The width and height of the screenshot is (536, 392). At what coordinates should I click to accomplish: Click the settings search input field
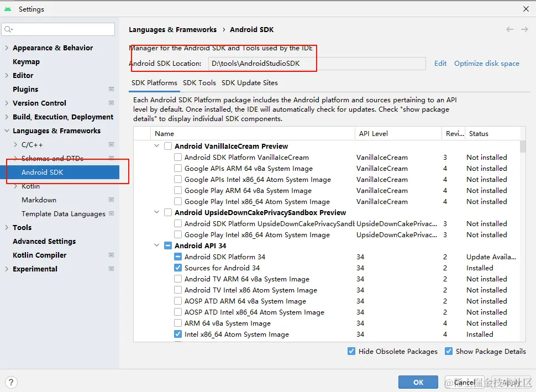tap(61, 29)
